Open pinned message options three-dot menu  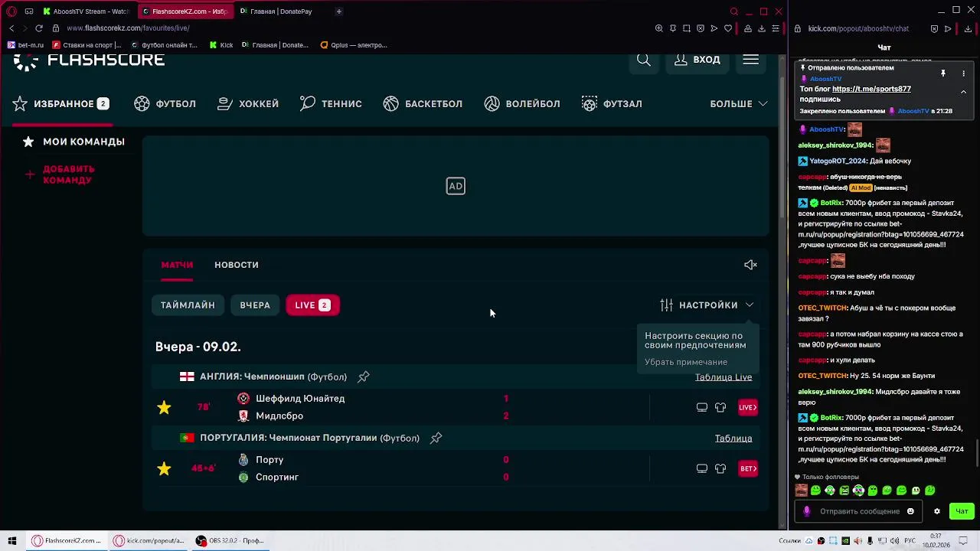(x=963, y=73)
